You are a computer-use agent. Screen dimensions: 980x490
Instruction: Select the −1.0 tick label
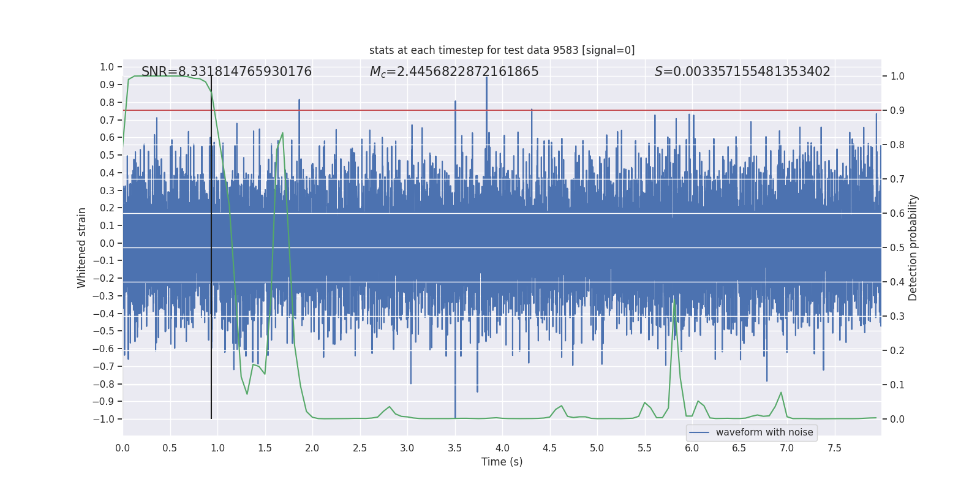pyautogui.click(x=104, y=420)
